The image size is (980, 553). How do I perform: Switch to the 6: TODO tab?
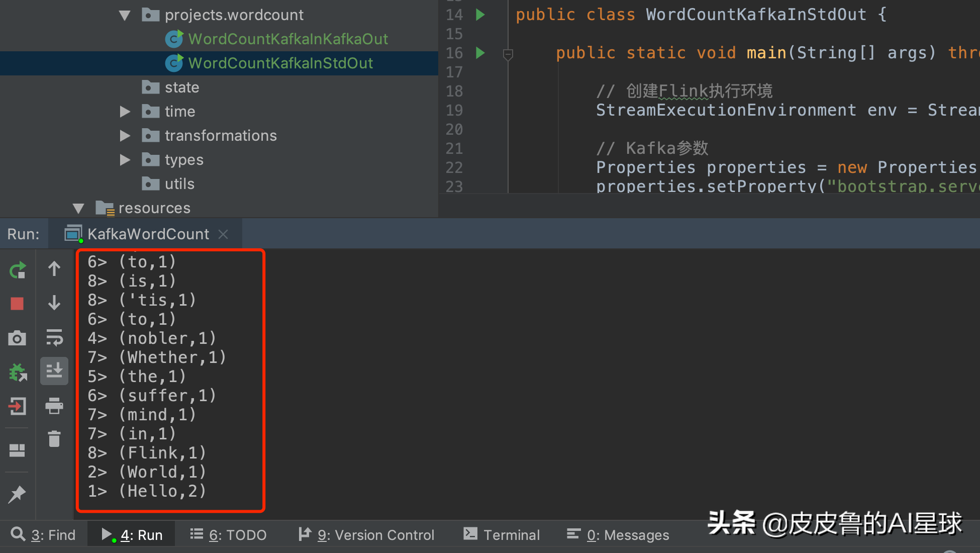click(x=229, y=535)
